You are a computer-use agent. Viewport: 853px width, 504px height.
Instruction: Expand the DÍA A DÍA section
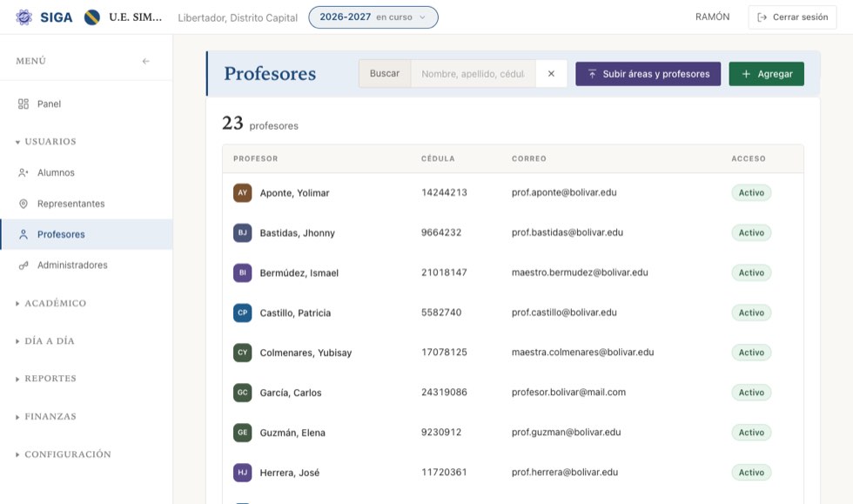click(x=45, y=341)
